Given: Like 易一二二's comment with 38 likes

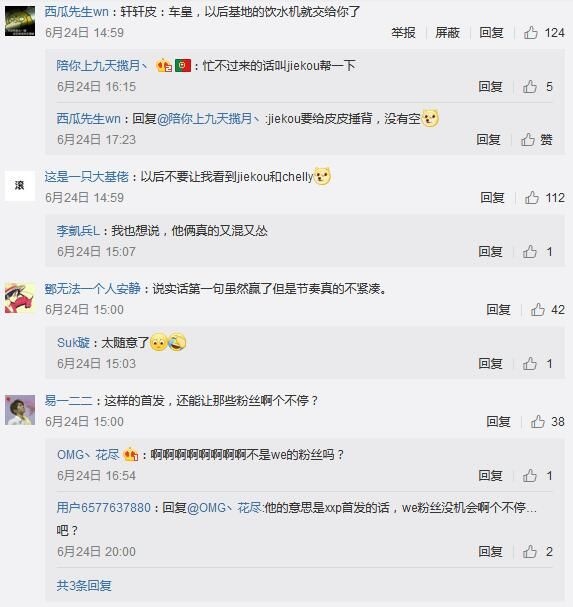Looking at the screenshot, I should pyautogui.click(x=547, y=422).
